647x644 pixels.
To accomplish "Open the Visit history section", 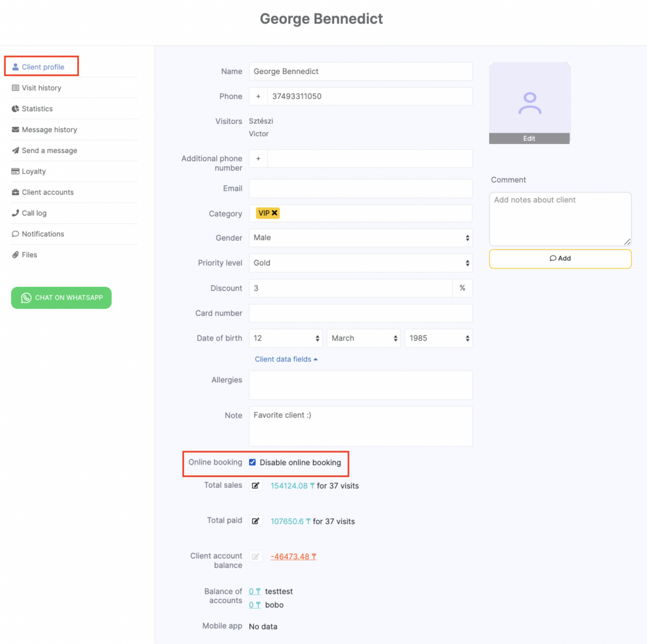I will tap(41, 88).
